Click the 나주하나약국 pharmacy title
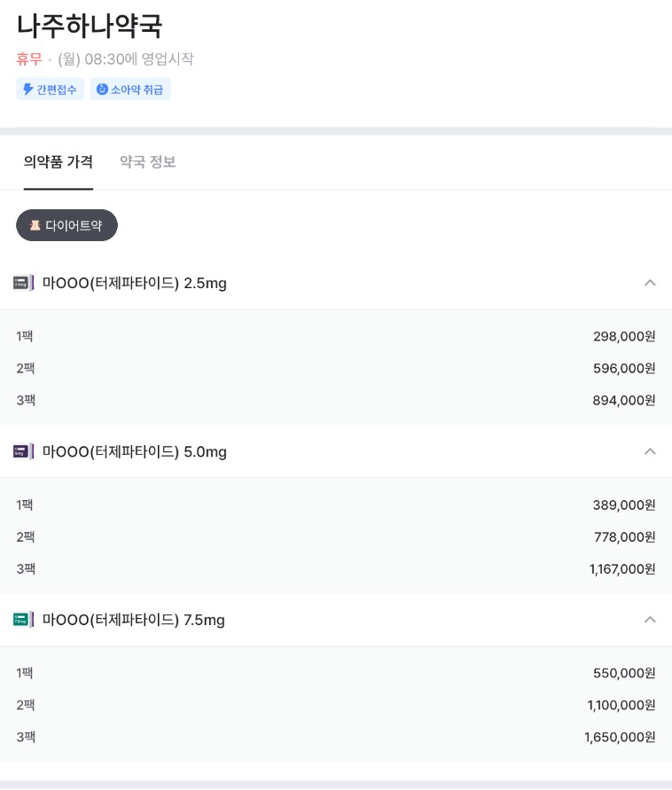Screen dimensions: 672x790 pos(90,26)
